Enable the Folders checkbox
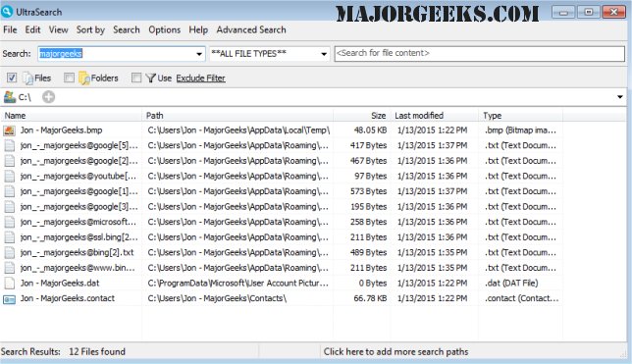 (69, 78)
